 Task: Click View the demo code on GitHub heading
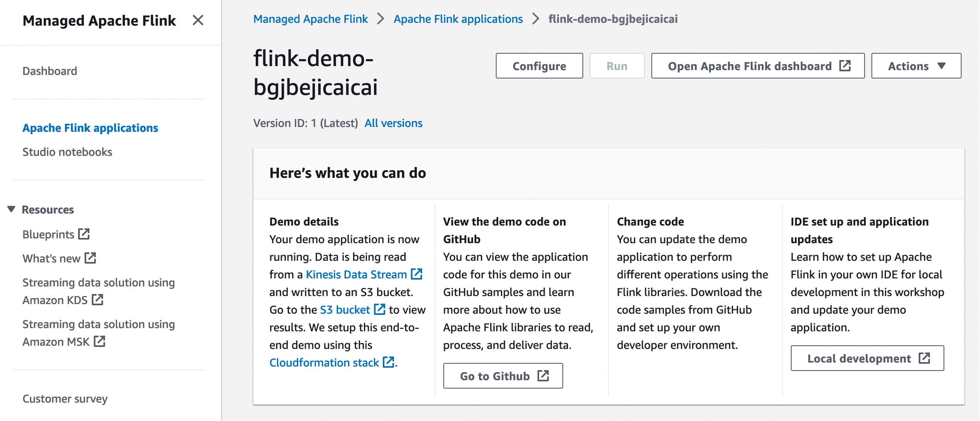pyautogui.click(x=504, y=230)
